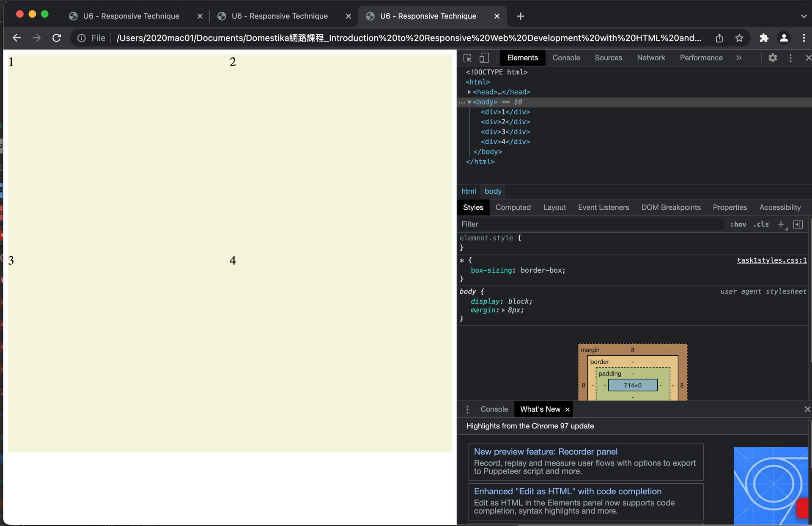Collapse the body element node

pyautogui.click(x=469, y=102)
